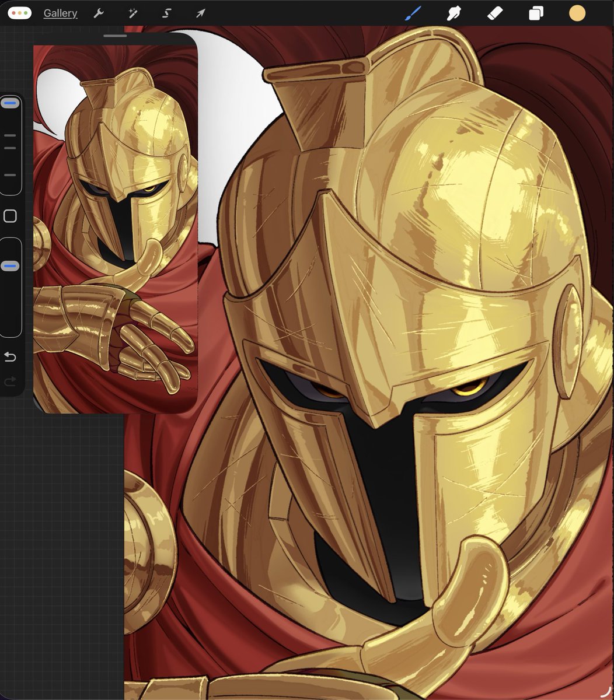Image resolution: width=614 pixels, height=700 pixels.
Task: Activate the Selection S-shaped tool
Action: click(166, 13)
